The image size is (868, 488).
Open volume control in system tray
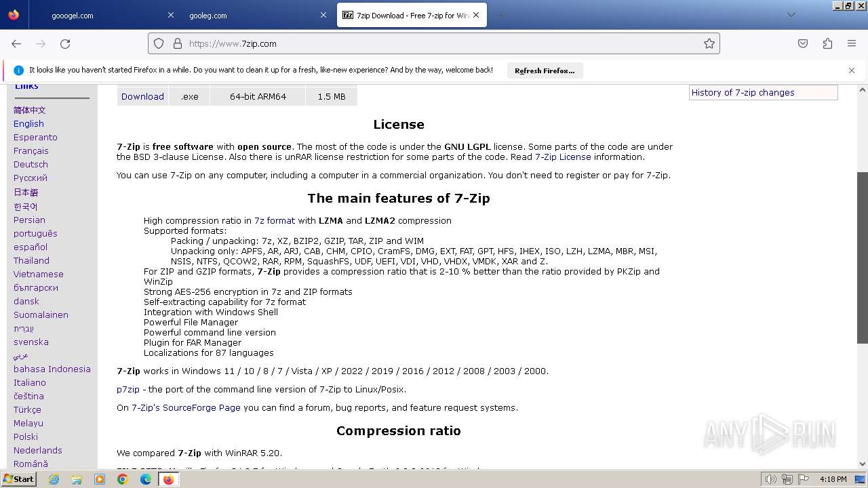[x=771, y=479]
